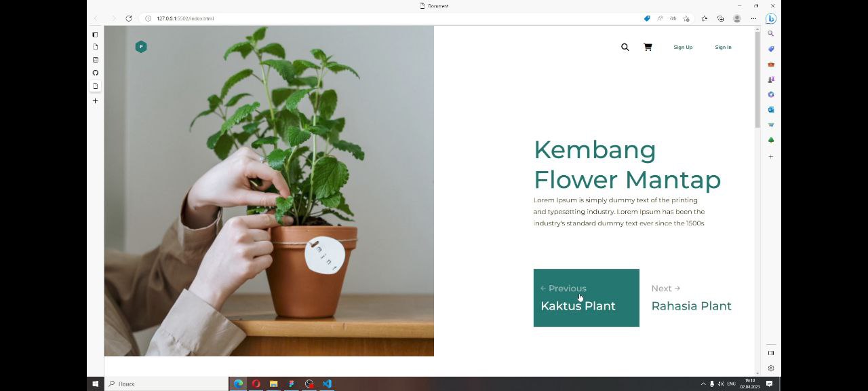
Task: Open the taskbar clock and calendar
Action: 749,384
